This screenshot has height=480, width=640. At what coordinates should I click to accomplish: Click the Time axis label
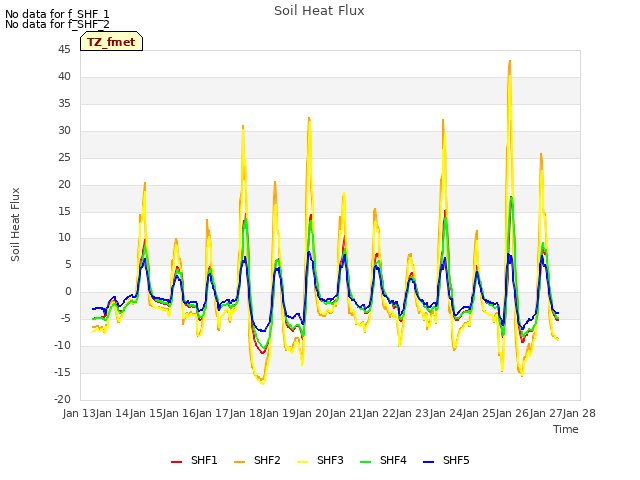point(566,429)
